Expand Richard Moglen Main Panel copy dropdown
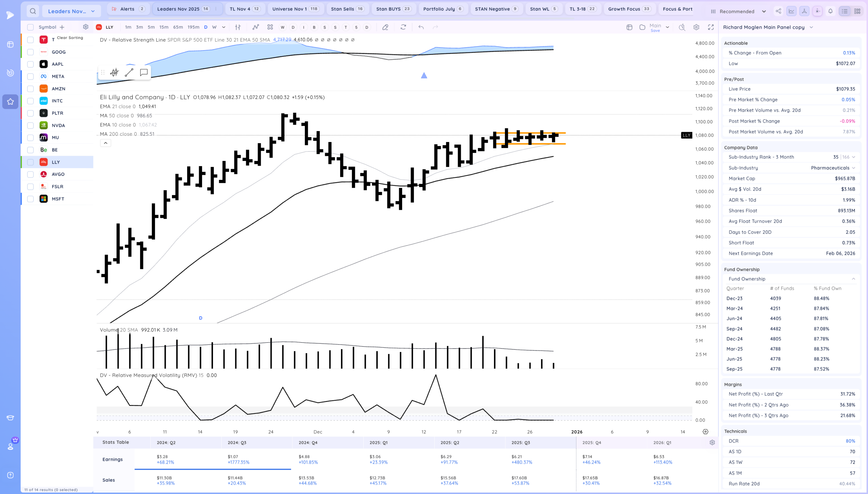 (x=811, y=27)
